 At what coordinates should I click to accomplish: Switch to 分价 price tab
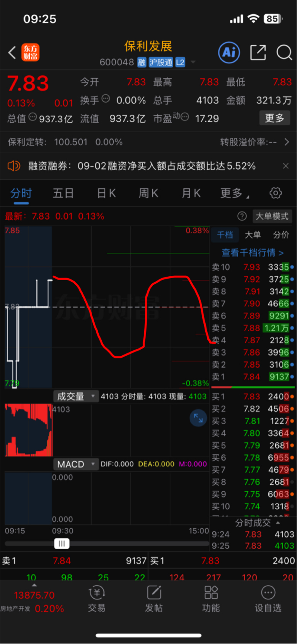pos(281,235)
